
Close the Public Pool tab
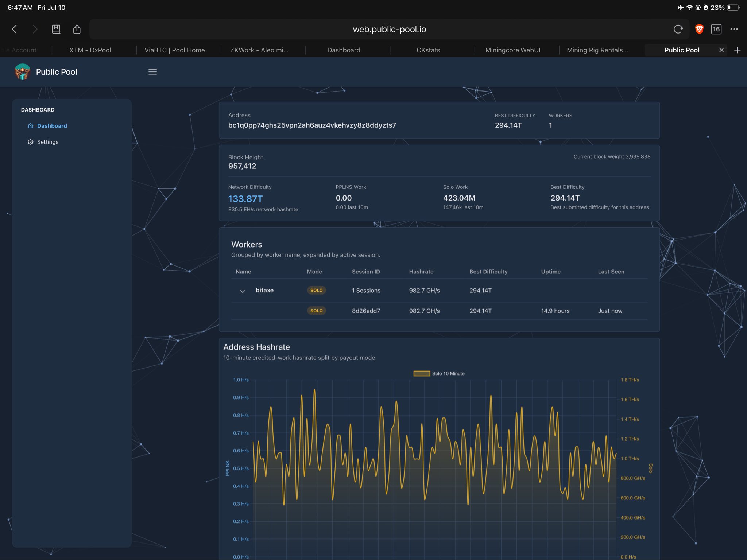click(721, 50)
